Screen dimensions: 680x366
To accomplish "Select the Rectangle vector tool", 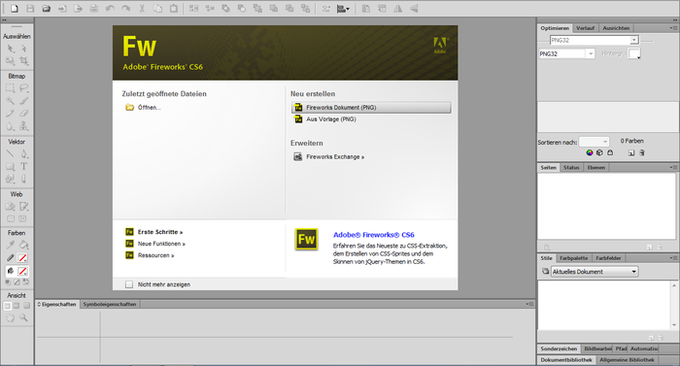I will [10, 166].
